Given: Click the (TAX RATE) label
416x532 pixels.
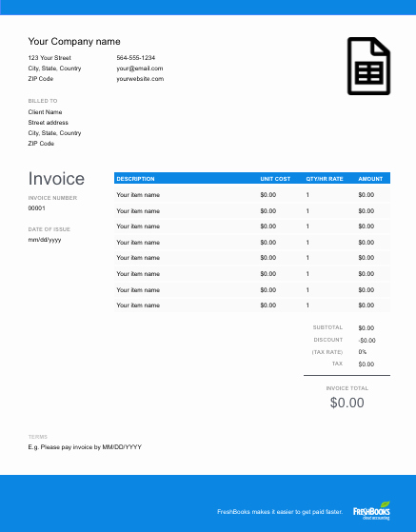Looking at the screenshot, I should point(327,352).
